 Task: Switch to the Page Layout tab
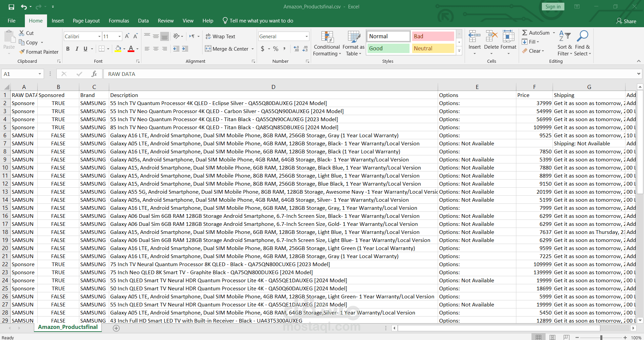pos(86,21)
